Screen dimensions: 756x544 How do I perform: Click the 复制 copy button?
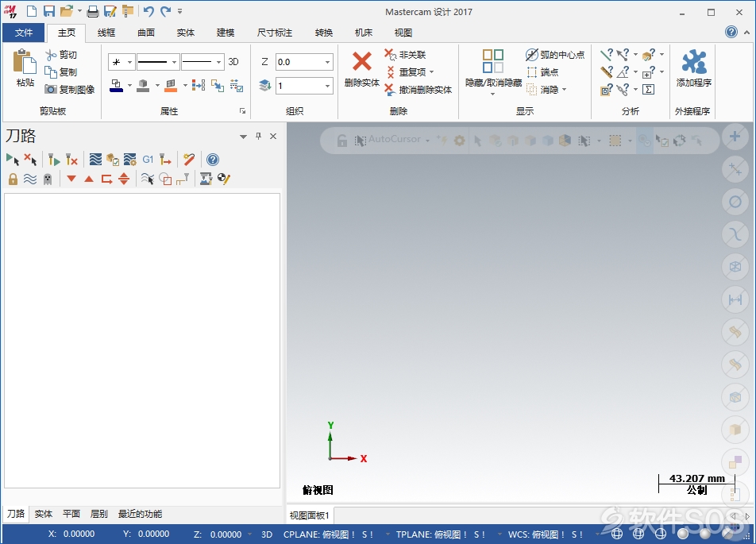(x=61, y=72)
